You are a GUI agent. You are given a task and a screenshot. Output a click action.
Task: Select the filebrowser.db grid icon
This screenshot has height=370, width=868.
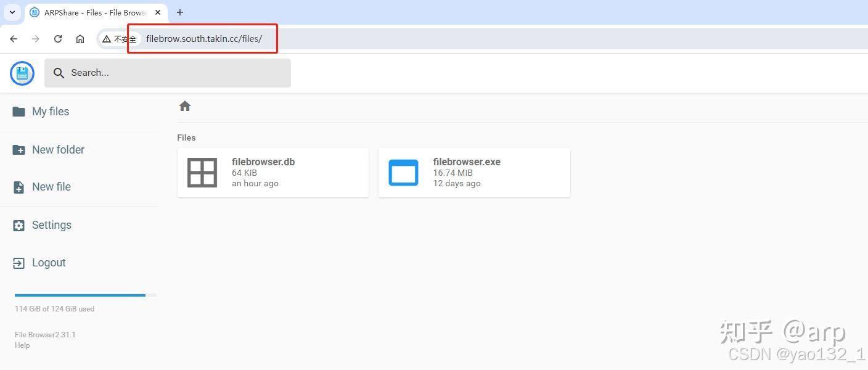(202, 173)
